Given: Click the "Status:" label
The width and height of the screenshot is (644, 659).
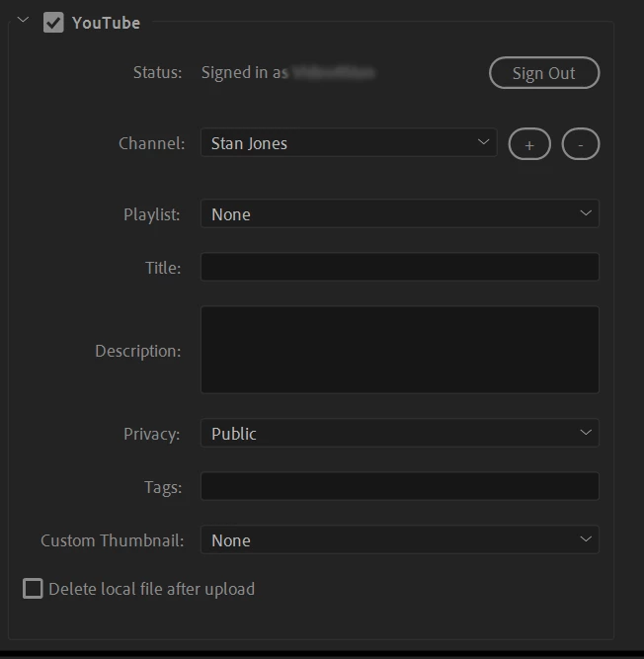Looking at the screenshot, I should click(x=157, y=72).
